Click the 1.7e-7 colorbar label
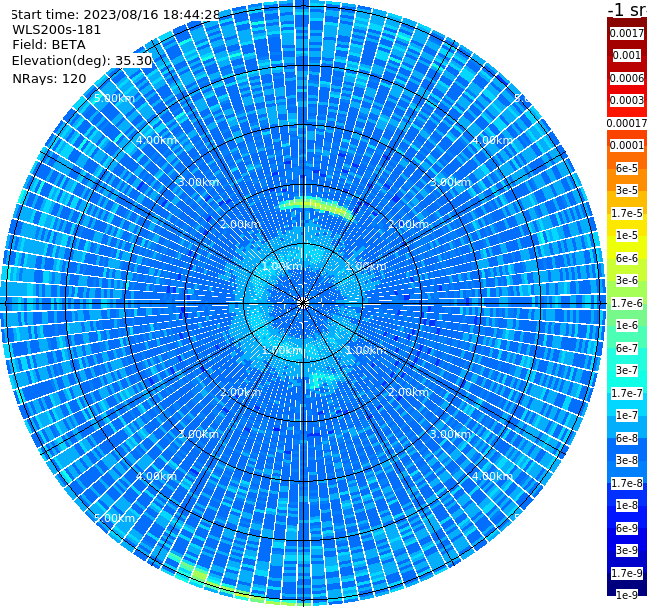The height and width of the screenshot is (607, 647). (x=627, y=393)
